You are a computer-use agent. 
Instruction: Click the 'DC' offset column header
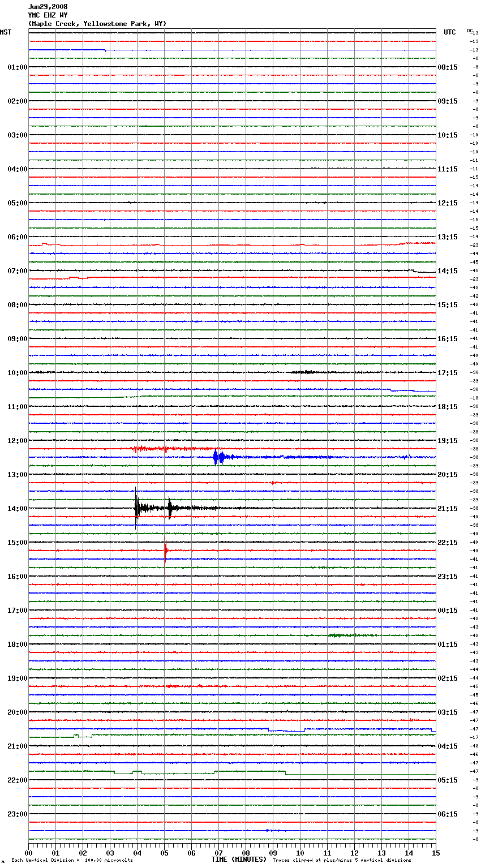coord(470,31)
